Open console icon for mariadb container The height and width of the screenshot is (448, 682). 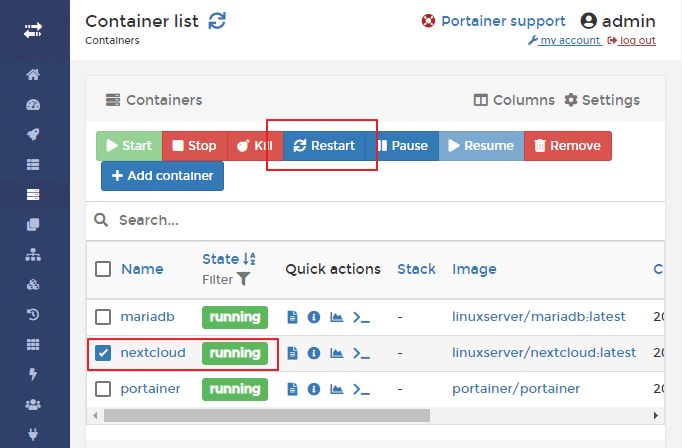[x=361, y=317]
